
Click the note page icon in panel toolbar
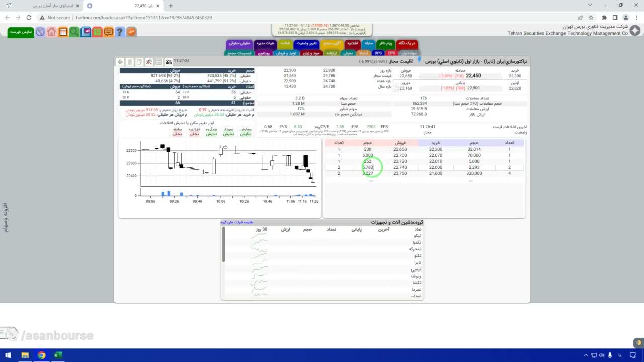coord(139,62)
